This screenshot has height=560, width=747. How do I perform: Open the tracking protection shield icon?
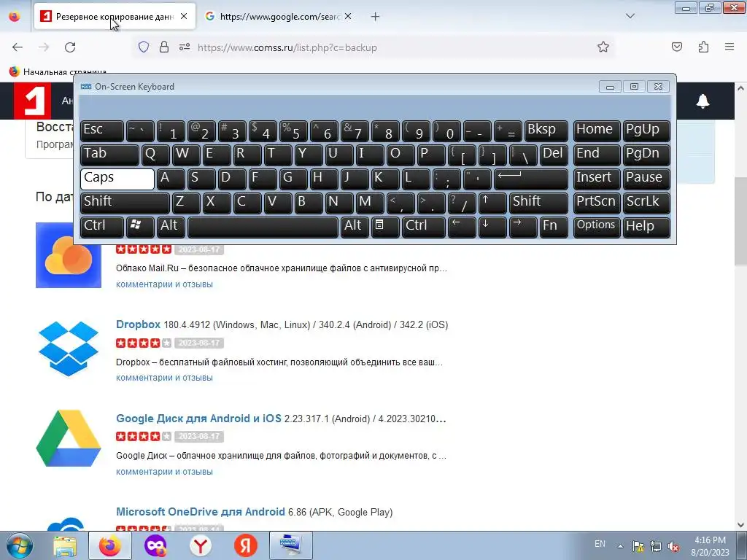144,47
